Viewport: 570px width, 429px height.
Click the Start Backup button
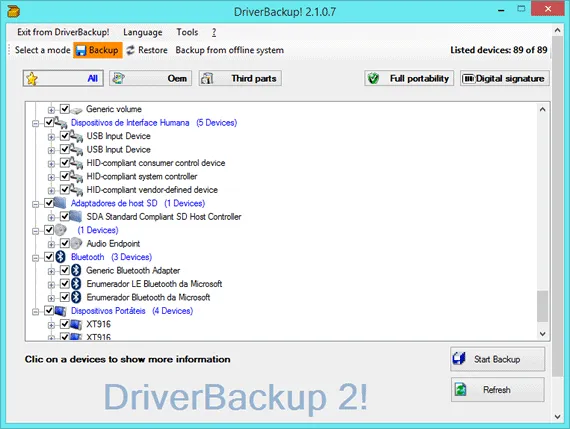click(x=498, y=359)
